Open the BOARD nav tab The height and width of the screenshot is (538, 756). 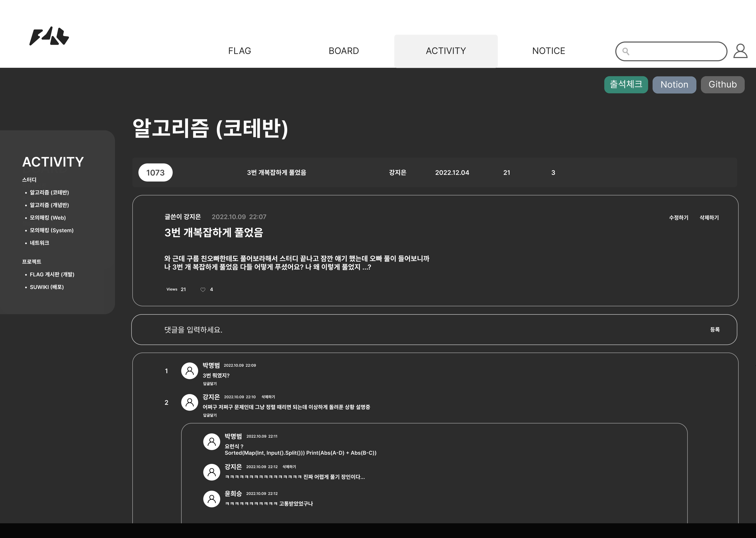pos(344,51)
